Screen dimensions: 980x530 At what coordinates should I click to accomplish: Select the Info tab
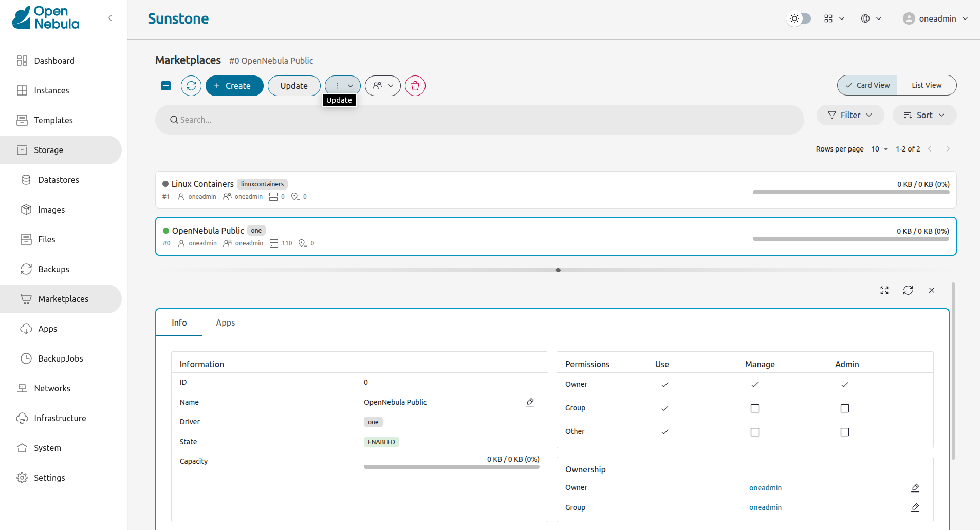pos(179,323)
